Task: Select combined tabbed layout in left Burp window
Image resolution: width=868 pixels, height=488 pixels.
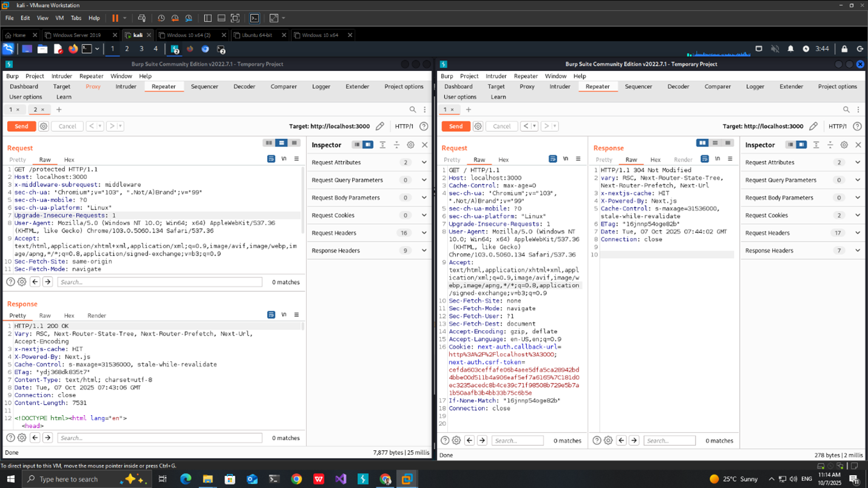Action: tap(294, 143)
